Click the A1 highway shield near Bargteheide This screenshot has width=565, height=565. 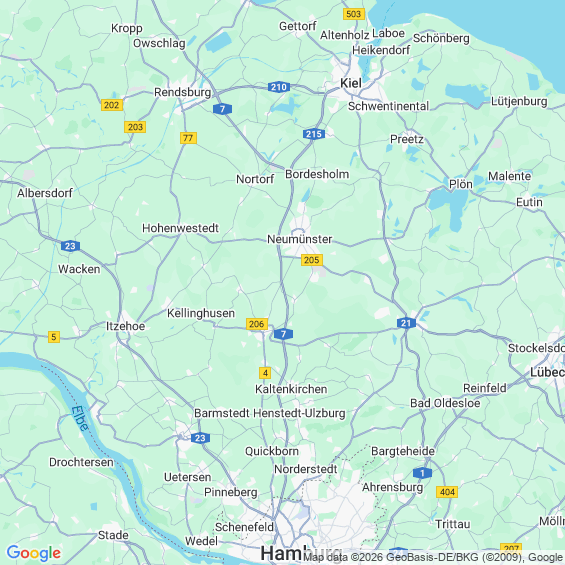(422, 473)
